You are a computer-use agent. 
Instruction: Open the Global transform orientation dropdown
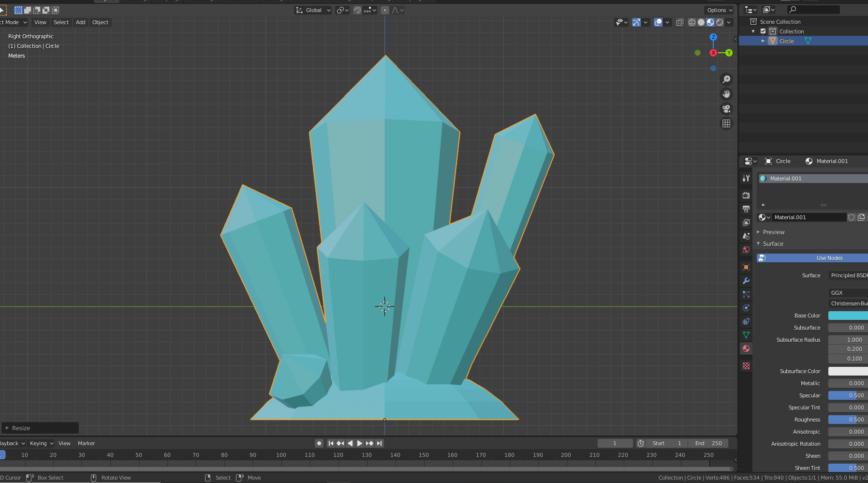tap(313, 10)
